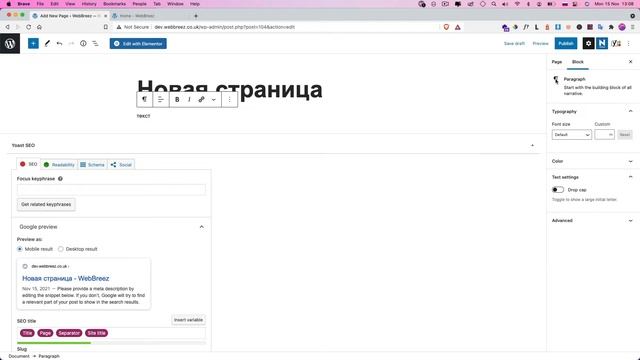Screen dimensions: 640x360
Task: Open the History menu in menu bar
Action: [x=89, y=4]
